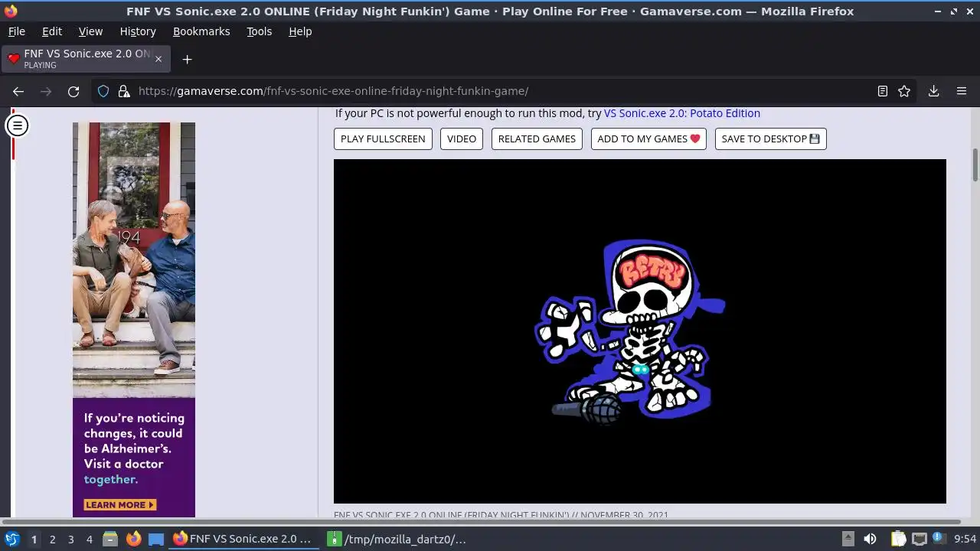Switch to workspace 2

pos(52,540)
